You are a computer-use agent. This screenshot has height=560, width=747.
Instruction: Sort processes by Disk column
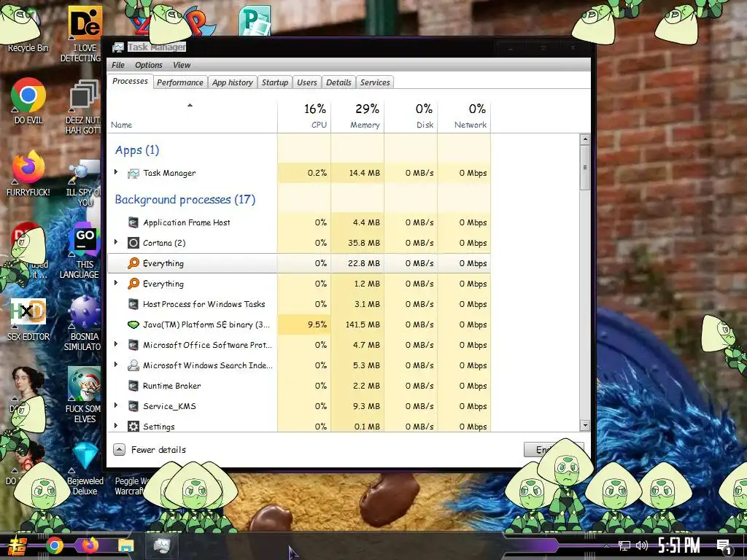(411, 116)
